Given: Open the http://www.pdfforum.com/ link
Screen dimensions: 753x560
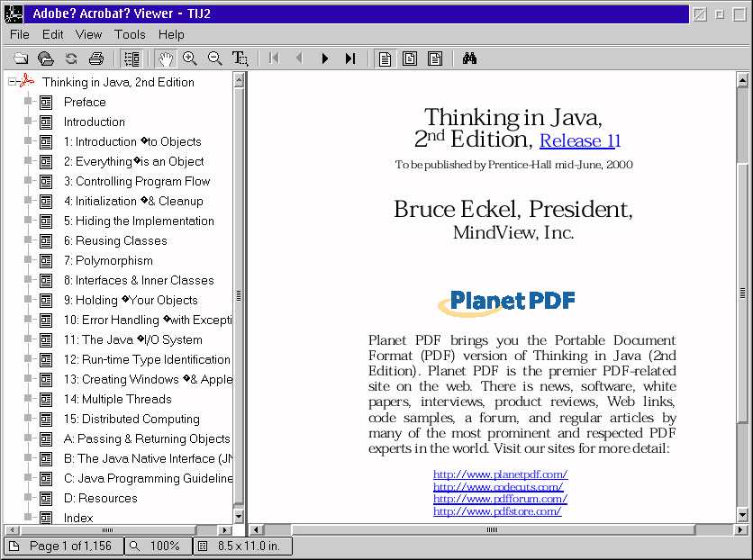Looking at the screenshot, I should click(x=500, y=499).
